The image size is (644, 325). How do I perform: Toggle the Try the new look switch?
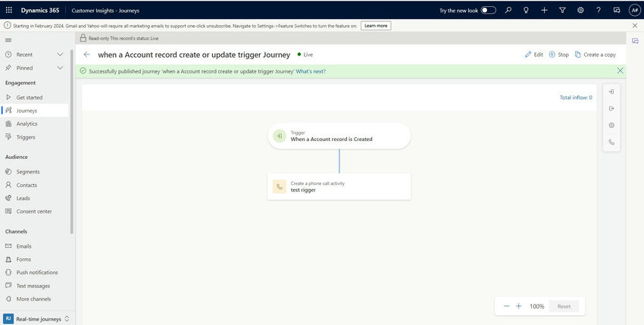tap(489, 11)
